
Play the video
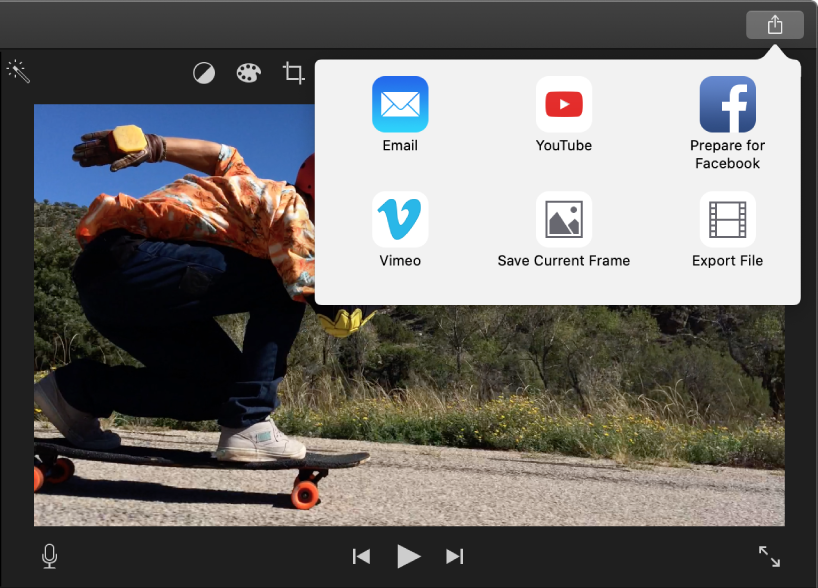pos(408,556)
